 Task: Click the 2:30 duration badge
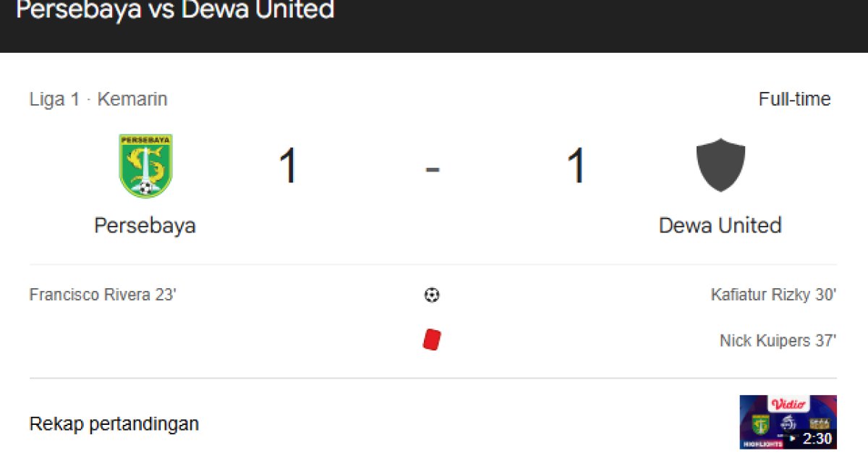[x=817, y=438]
